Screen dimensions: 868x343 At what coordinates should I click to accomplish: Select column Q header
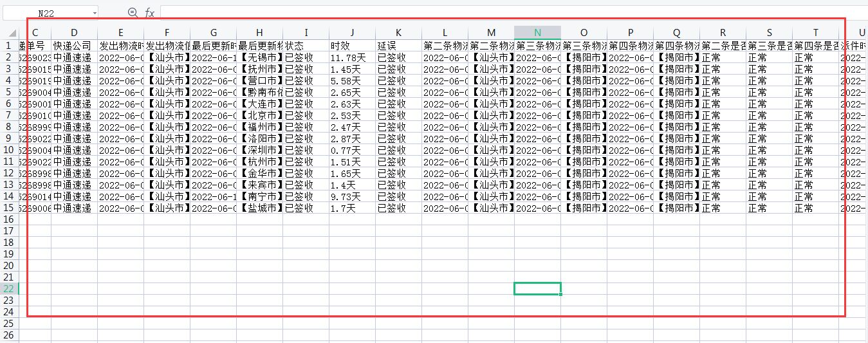click(677, 33)
